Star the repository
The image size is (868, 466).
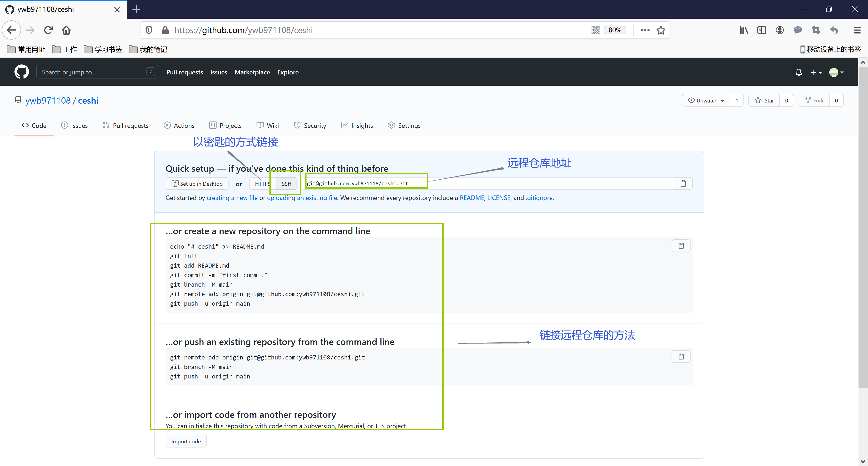tap(764, 100)
